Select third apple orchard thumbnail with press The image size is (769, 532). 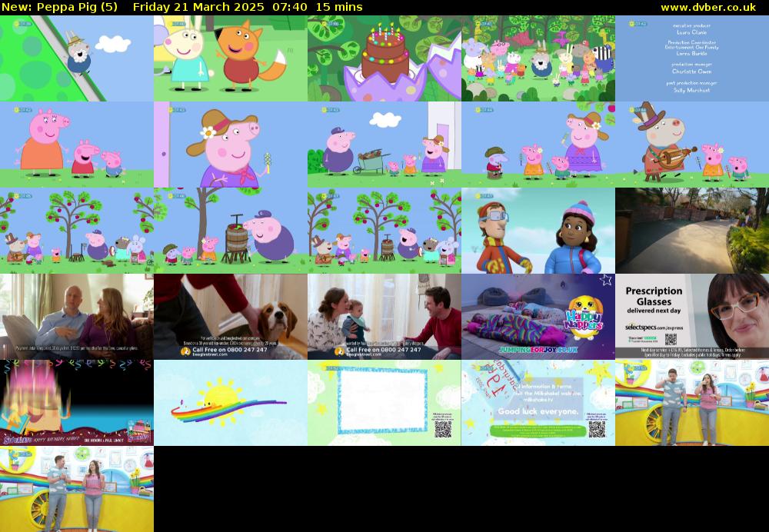tap(384, 231)
